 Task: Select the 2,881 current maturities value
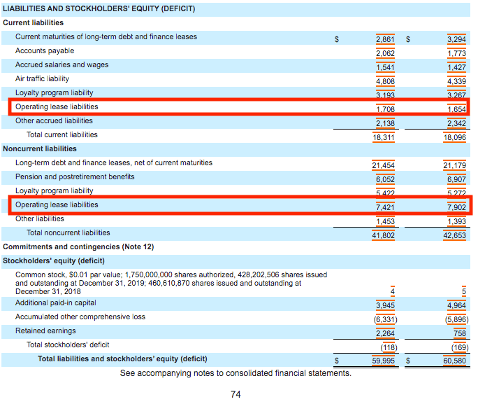pyautogui.click(x=385, y=39)
